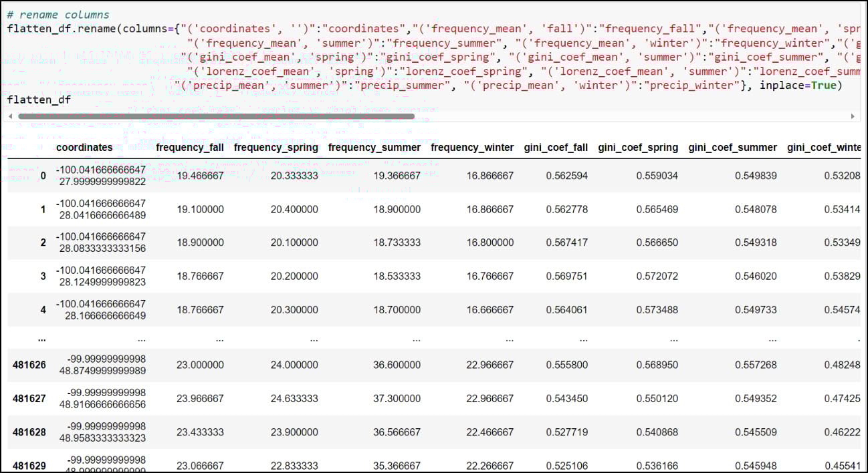The width and height of the screenshot is (868, 473).
Task: Place cursor on the final flatten_df code line
Action: pos(39,100)
